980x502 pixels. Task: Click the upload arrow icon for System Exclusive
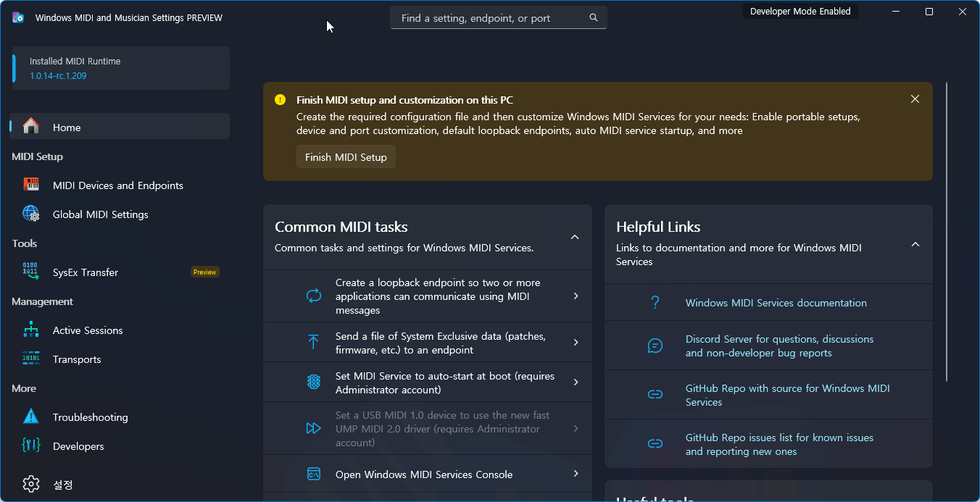pos(313,342)
